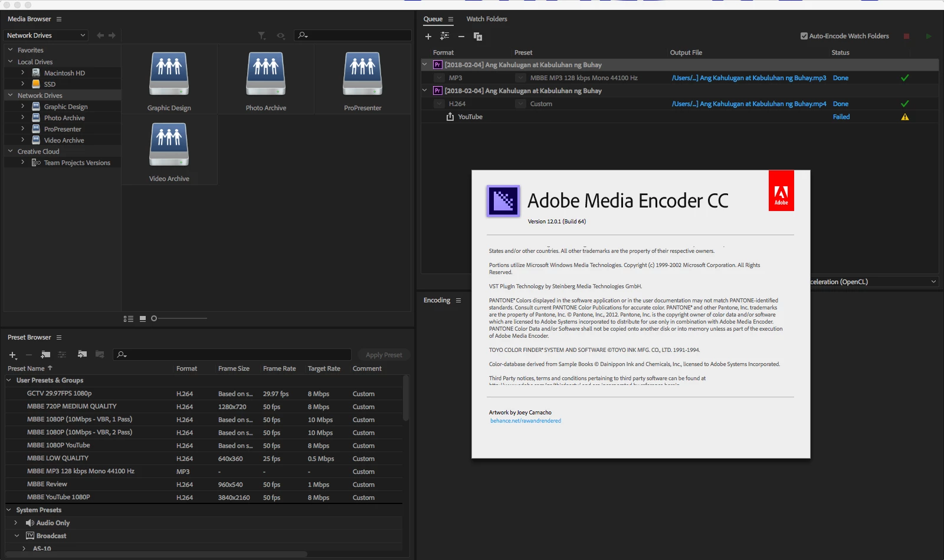Stop the queue with red square
Viewport: 944px width, 560px height.
(x=906, y=37)
